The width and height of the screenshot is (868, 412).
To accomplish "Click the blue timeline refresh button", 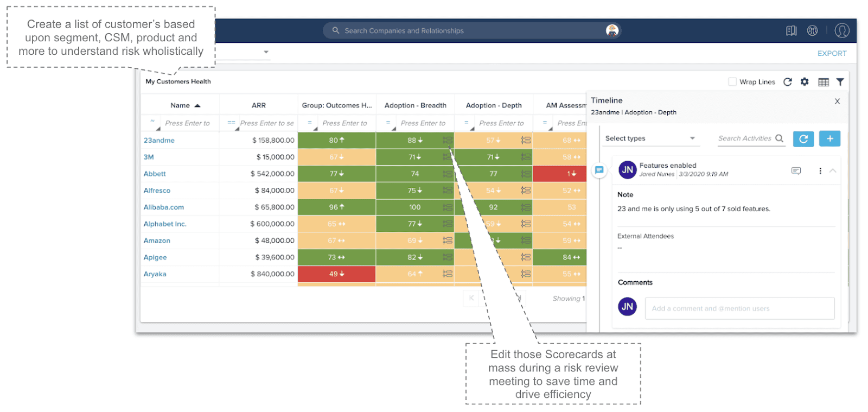I will click(x=803, y=139).
